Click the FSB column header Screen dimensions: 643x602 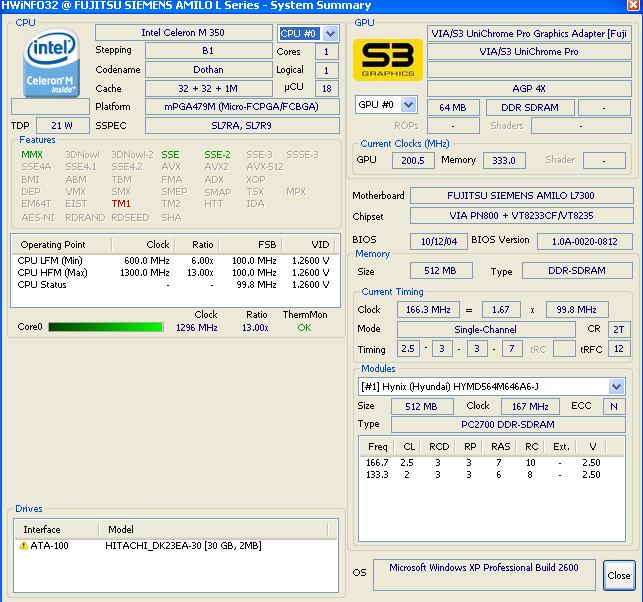pyautogui.click(x=250, y=245)
